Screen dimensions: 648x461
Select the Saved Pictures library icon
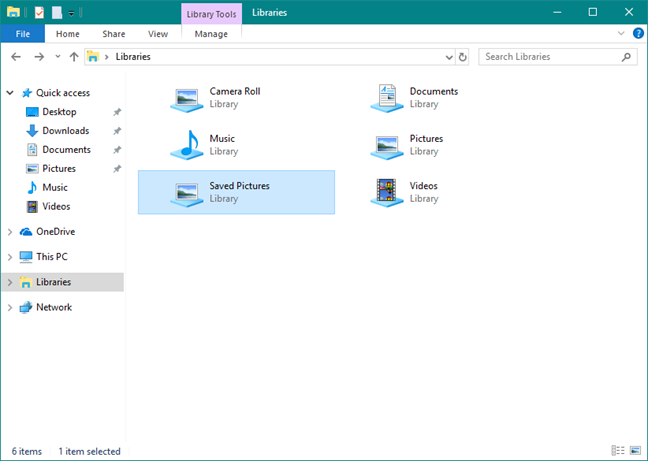pyautogui.click(x=187, y=194)
